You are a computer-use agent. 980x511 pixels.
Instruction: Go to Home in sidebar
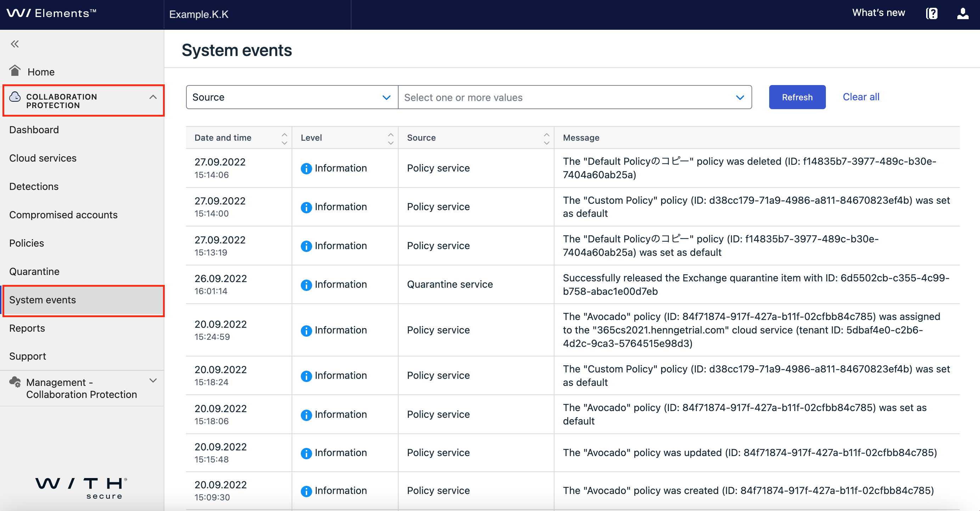point(41,72)
